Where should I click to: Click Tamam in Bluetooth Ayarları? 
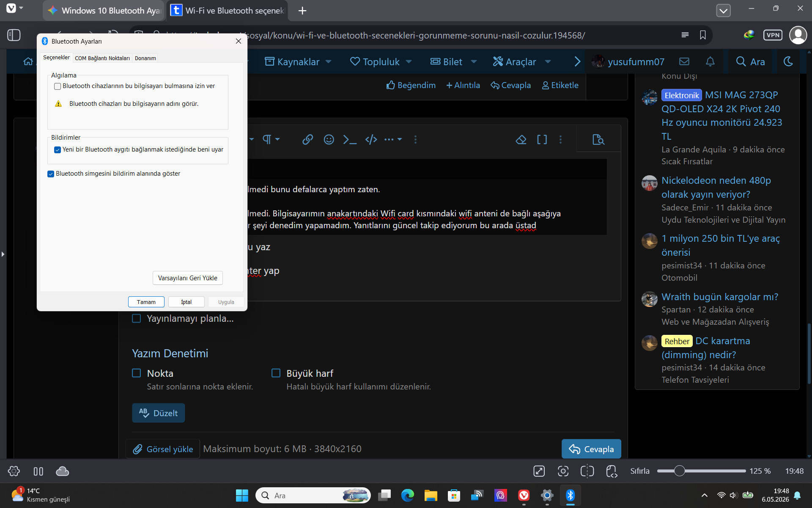coord(146,302)
